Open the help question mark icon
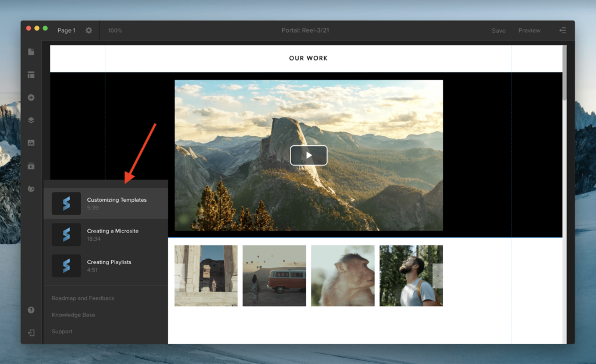The height and width of the screenshot is (364, 596). [x=31, y=310]
